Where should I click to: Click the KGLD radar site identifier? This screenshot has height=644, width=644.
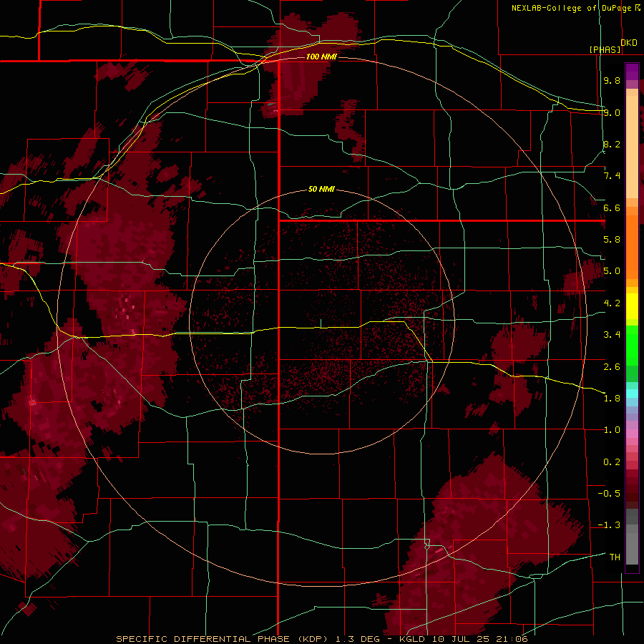pos(413,639)
